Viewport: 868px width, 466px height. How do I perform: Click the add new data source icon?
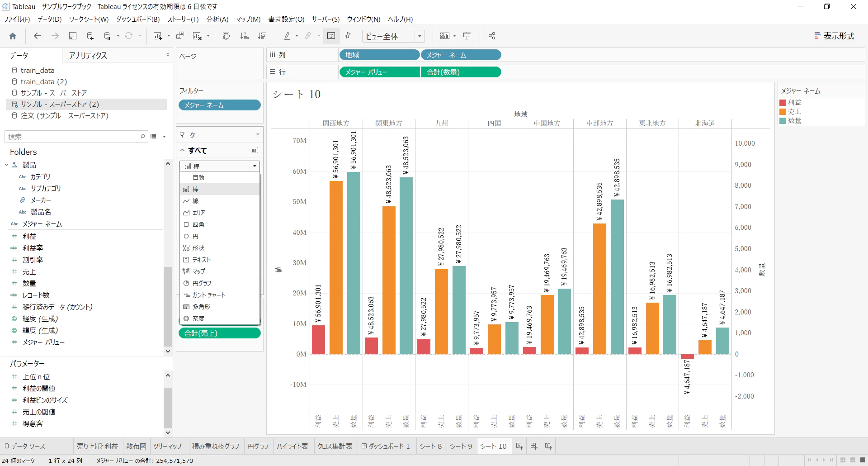pyautogui.click(x=90, y=36)
